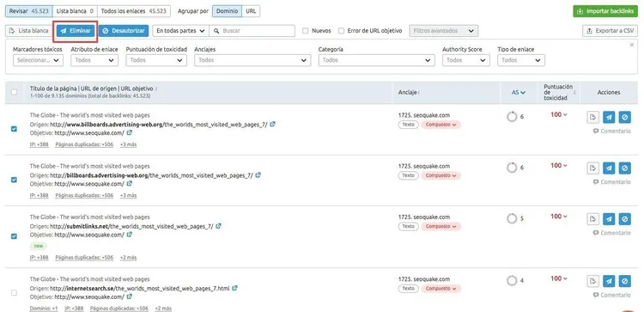External link icon beside submitlinks.net objective URL
The width and height of the screenshot is (644, 312).
click(130, 235)
